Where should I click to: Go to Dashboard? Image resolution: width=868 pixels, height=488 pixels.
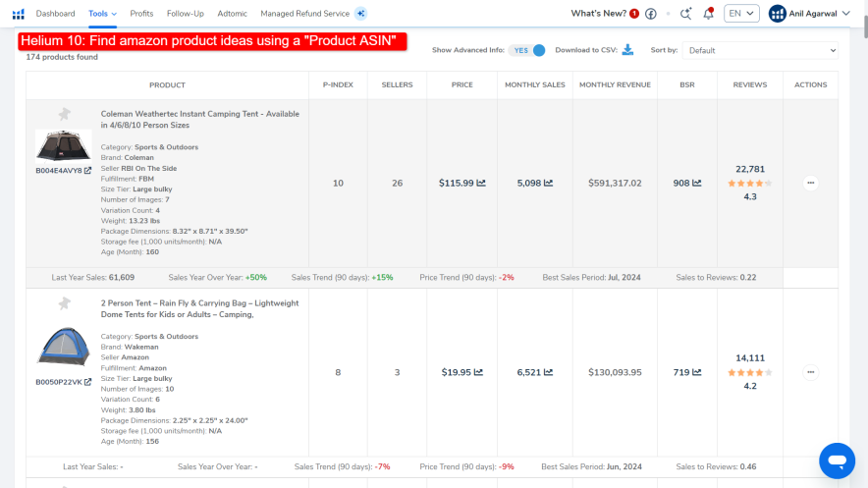pyautogui.click(x=55, y=14)
